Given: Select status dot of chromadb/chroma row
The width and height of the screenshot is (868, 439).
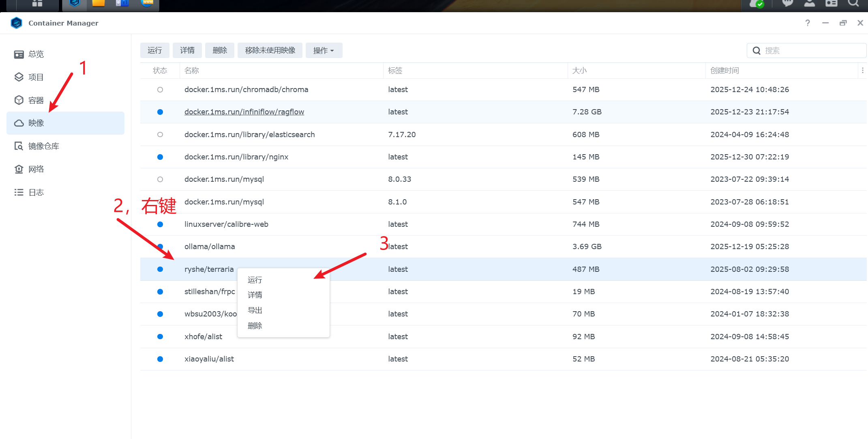Looking at the screenshot, I should pos(160,90).
